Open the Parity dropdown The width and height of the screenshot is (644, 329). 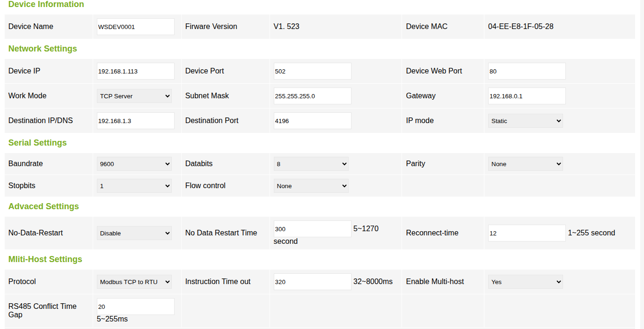525,164
